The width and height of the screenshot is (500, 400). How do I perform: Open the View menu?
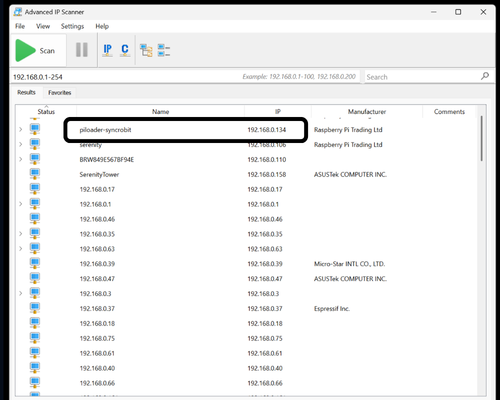43,26
